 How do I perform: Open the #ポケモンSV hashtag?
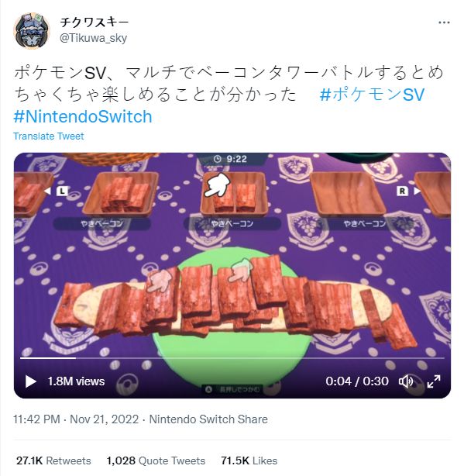(372, 95)
